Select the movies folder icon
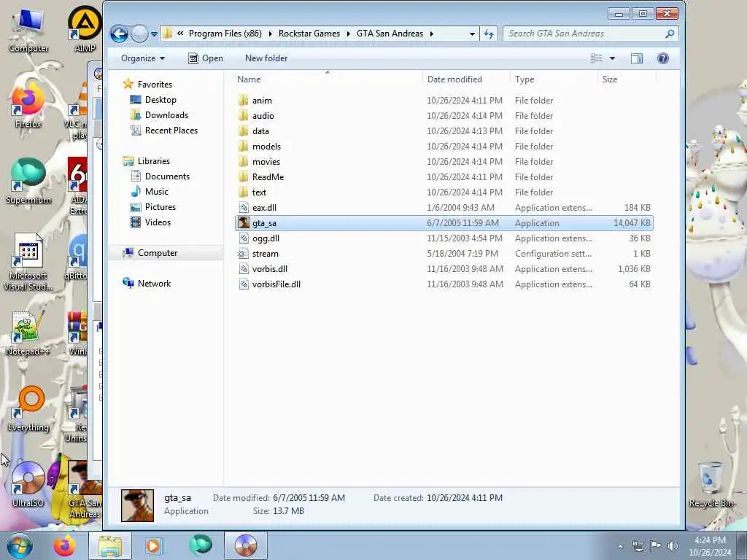 [244, 161]
